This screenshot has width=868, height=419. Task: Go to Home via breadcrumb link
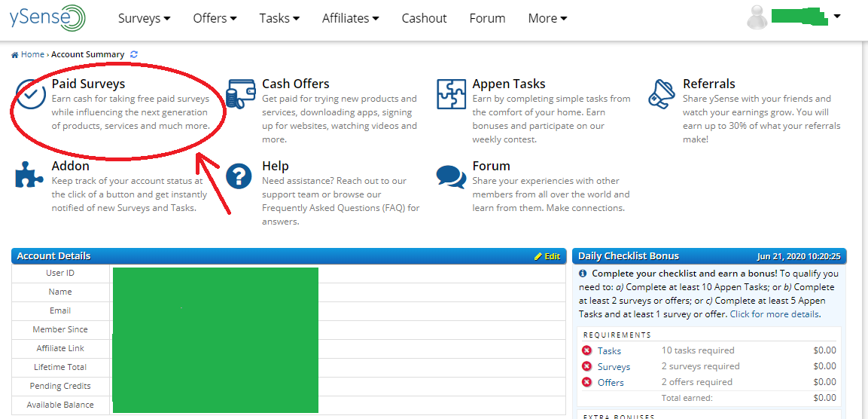point(32,54)
